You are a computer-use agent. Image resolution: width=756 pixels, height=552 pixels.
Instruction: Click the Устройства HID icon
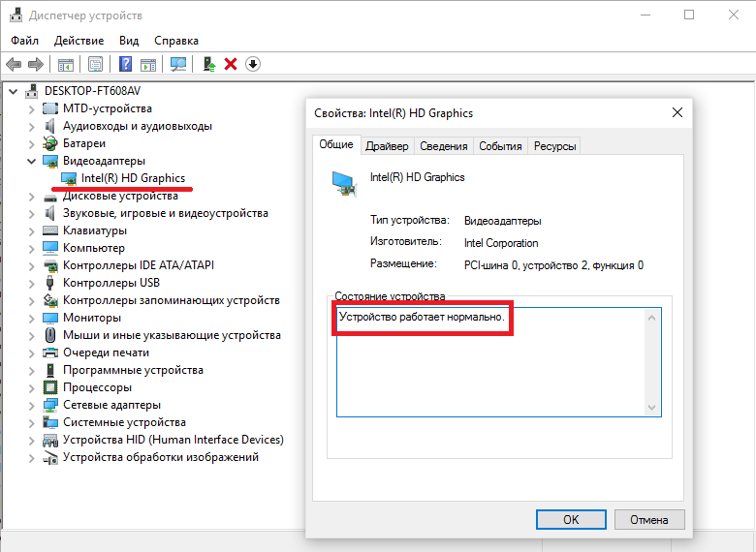[50, 440]
